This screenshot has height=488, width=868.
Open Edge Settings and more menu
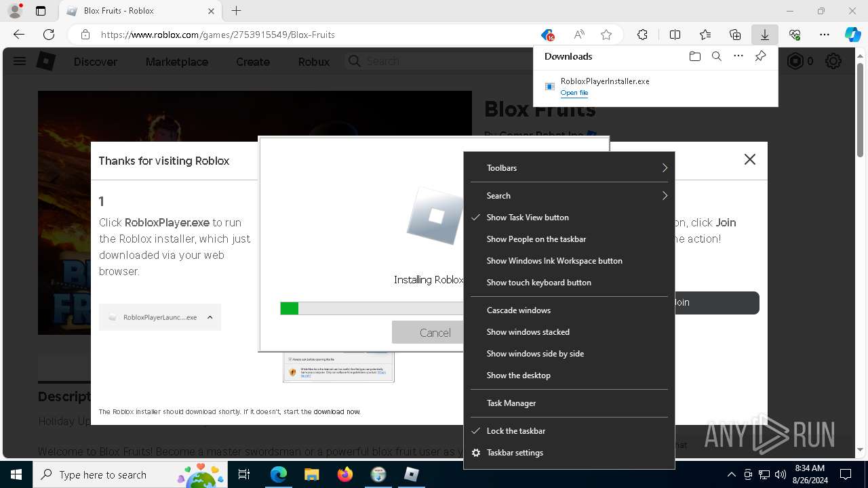pyautogui.click(x=825, y=35)
